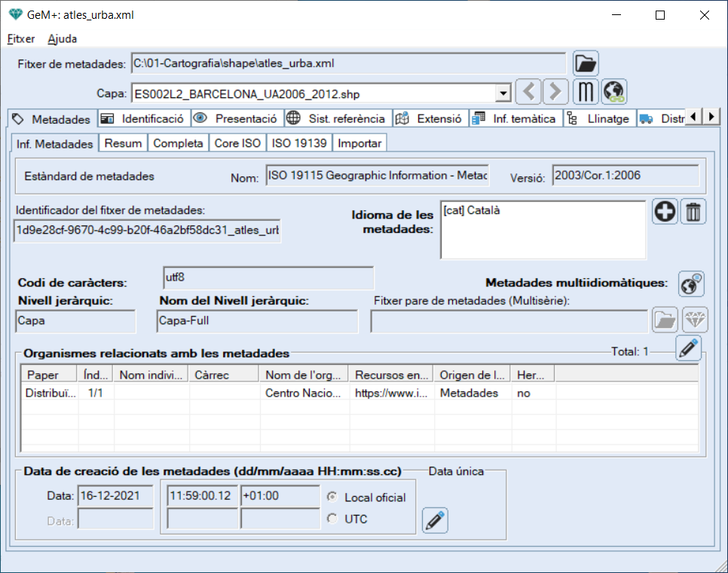This screenshot has height=573, width=728.
Task: Click the Nom de l'org... column header
Action: pyautogui.click(x=304, y=374)
